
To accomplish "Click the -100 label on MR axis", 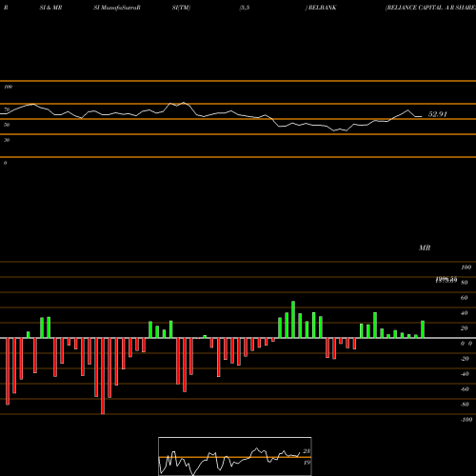I will 466,420.
